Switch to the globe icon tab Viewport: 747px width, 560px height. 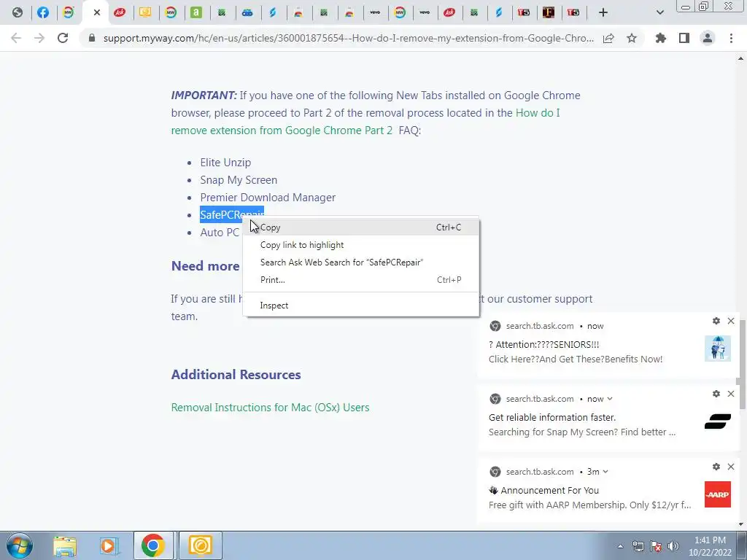coord(18,12)
